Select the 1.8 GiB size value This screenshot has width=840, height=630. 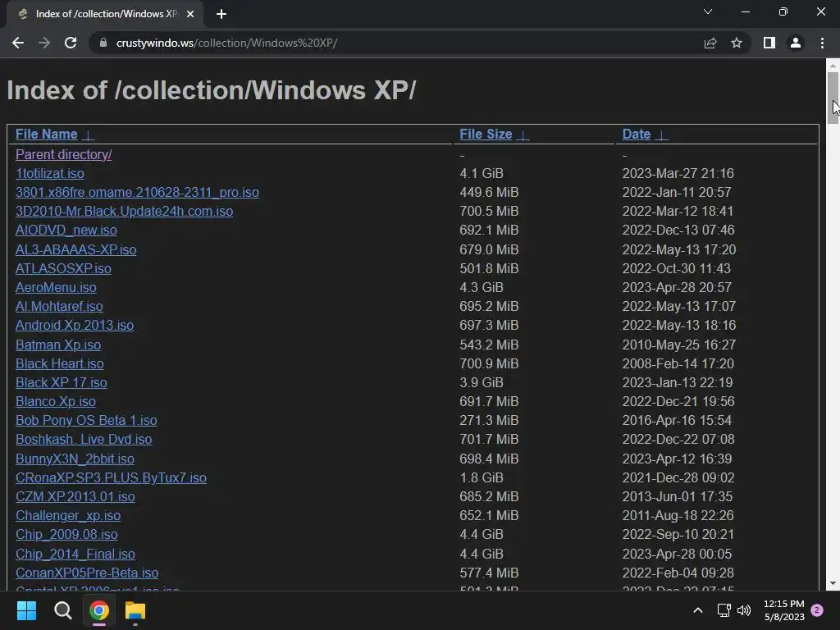482,477
